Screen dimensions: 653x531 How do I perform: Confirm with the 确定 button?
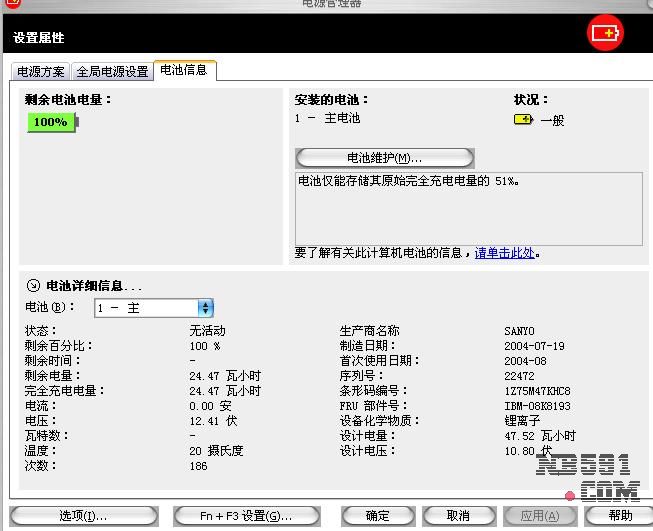(377, 515)
